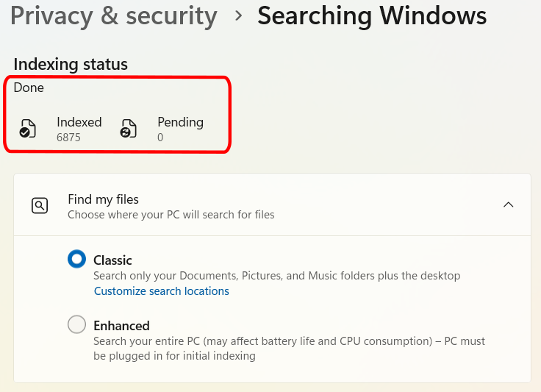Screen dimensions: 541x392
Task: Click the breadcrumb chevron separator
Action: coord(238,16)
